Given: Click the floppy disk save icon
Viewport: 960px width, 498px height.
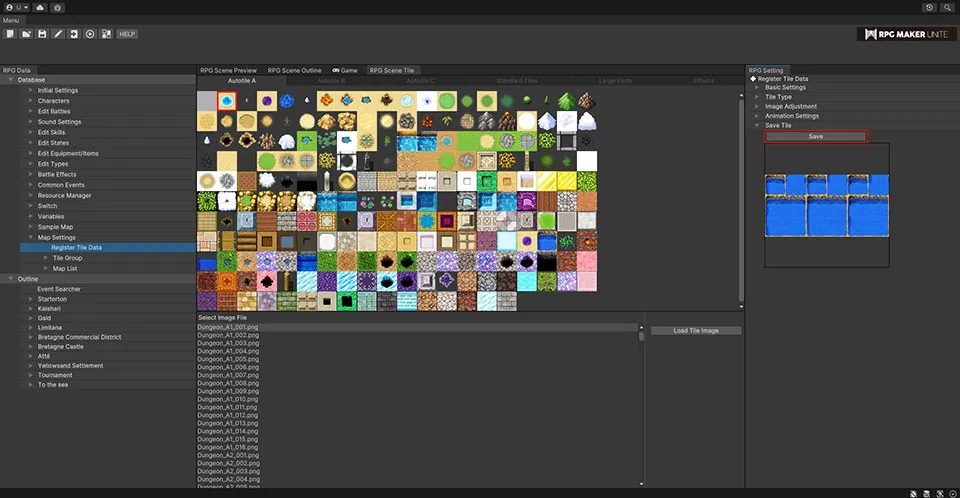Looking at the screenshot, I should 42,34.
